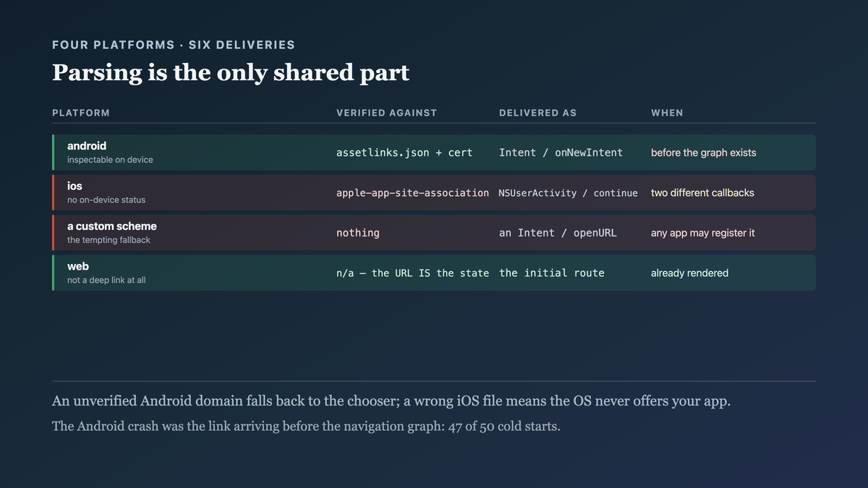Click the 'FOUR PLATFORMS · SIX DELIVERIES' heading
Screen dimensions: 868x488
point(174,45)
